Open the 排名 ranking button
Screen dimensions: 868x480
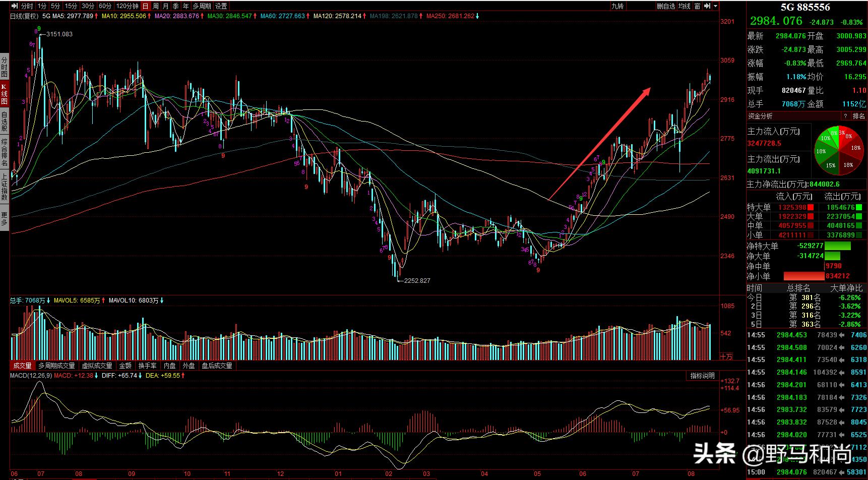pyautogui.click(x=858, y=116)
